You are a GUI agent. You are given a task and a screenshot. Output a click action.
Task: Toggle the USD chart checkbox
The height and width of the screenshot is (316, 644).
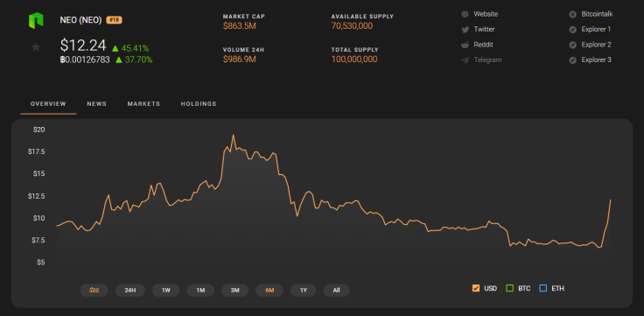tap(476, 289)
